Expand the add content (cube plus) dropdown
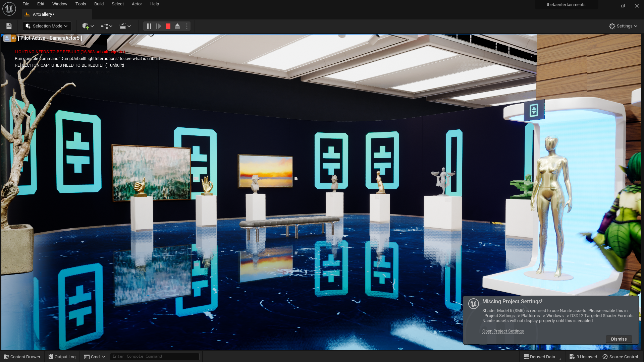644x362 pixels. [88, 26]
